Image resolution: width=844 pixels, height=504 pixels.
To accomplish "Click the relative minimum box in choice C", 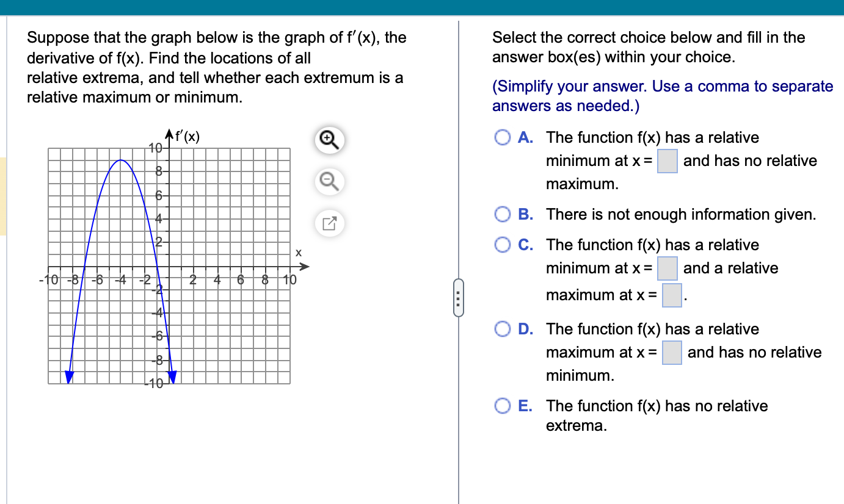I will point(668,268).
